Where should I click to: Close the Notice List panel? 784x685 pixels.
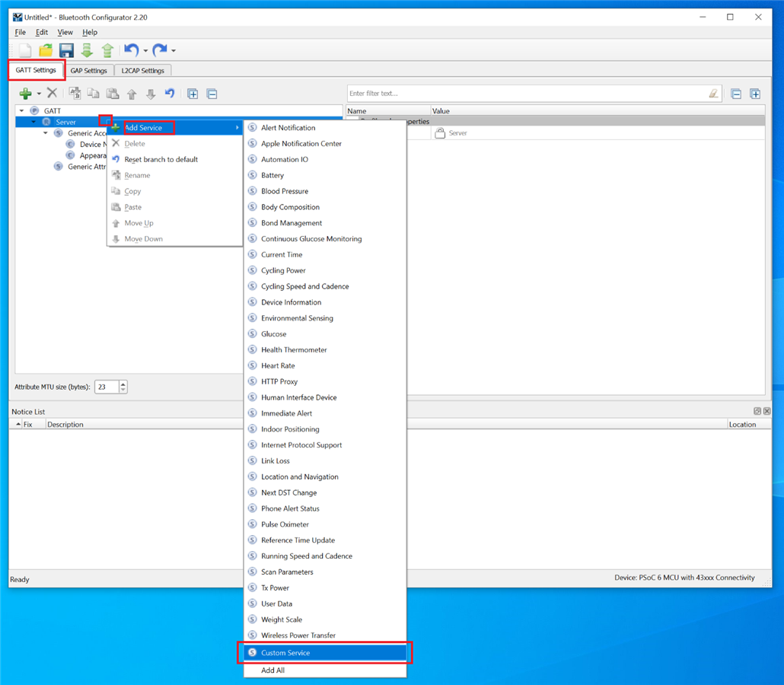click(766, 411)
